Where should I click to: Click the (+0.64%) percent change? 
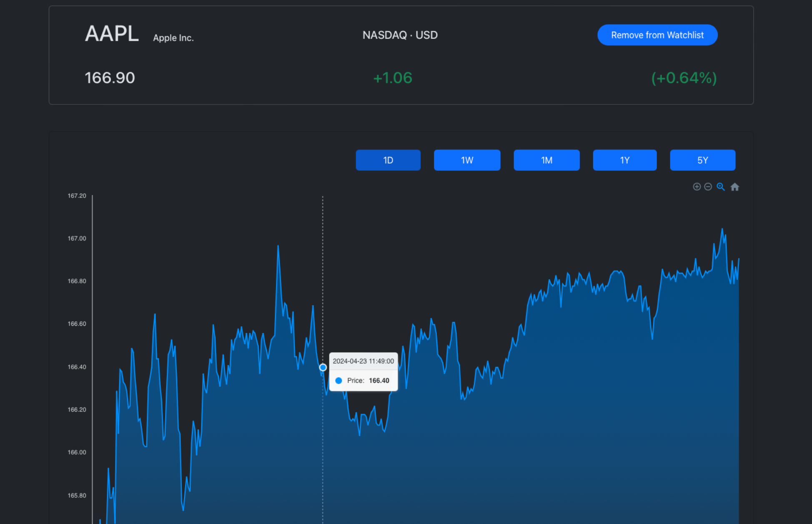click(x=684, y=78)
